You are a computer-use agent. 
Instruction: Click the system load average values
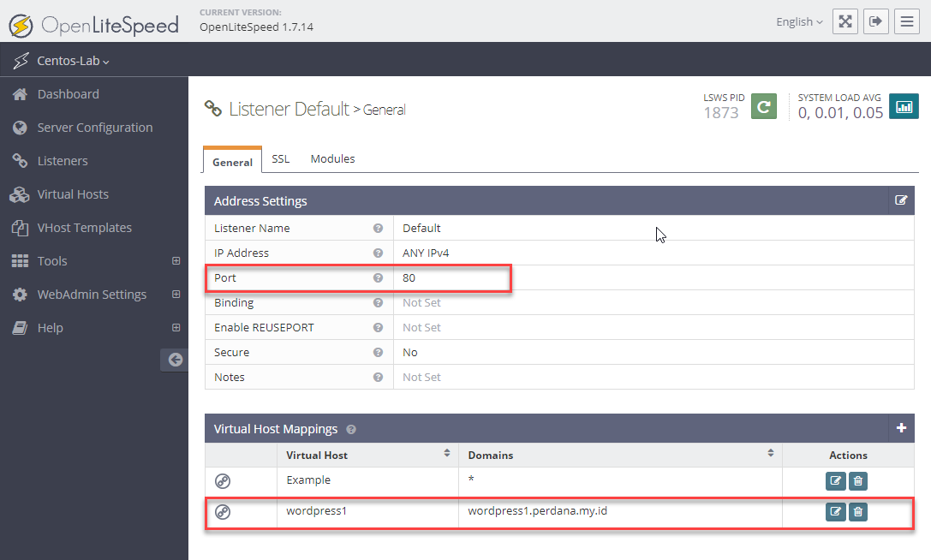[840, 113]
